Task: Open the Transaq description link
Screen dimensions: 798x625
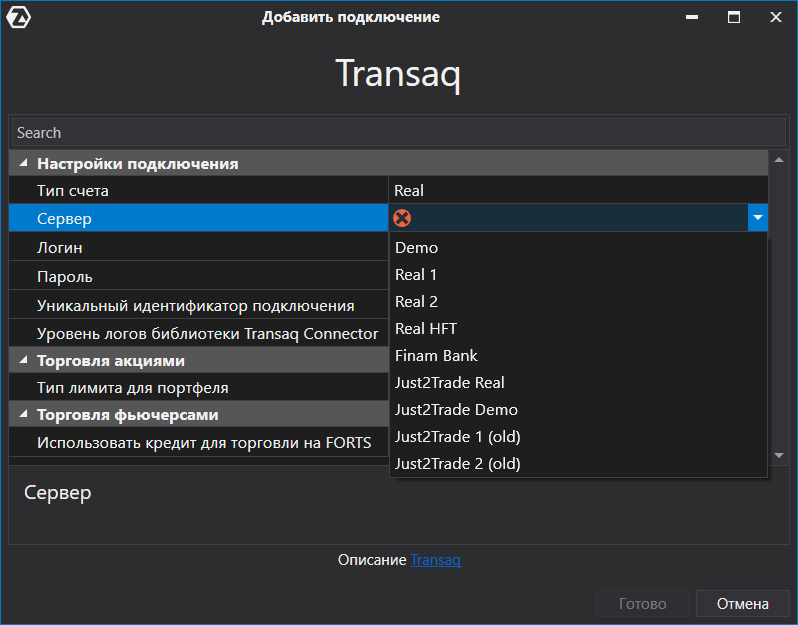Action: (x=435, y=560)
